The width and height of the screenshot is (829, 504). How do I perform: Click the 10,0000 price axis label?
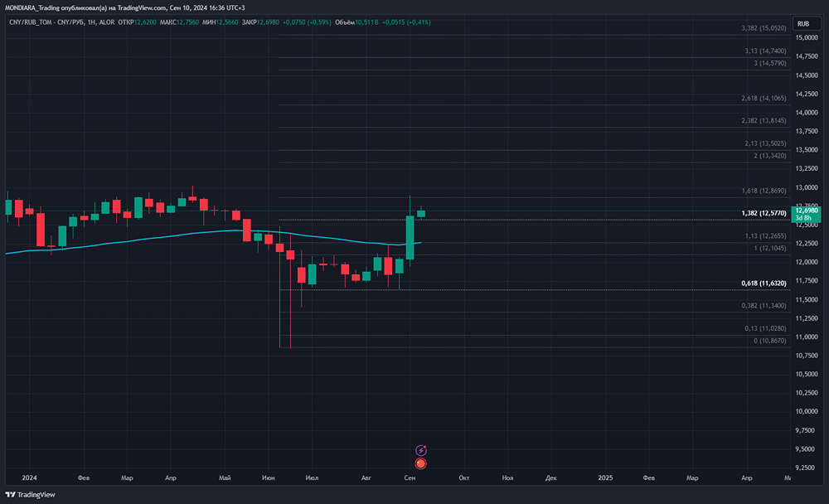coord(807,411)
